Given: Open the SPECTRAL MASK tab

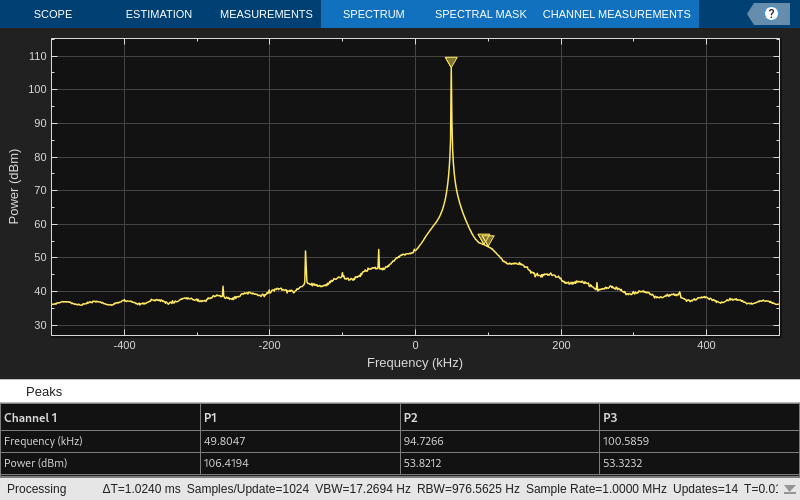Looking at the screenshot, I should point(480,14).
